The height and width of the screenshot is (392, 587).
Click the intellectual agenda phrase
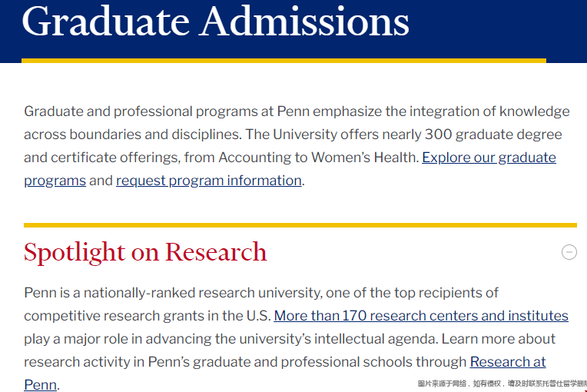(376, 339)
